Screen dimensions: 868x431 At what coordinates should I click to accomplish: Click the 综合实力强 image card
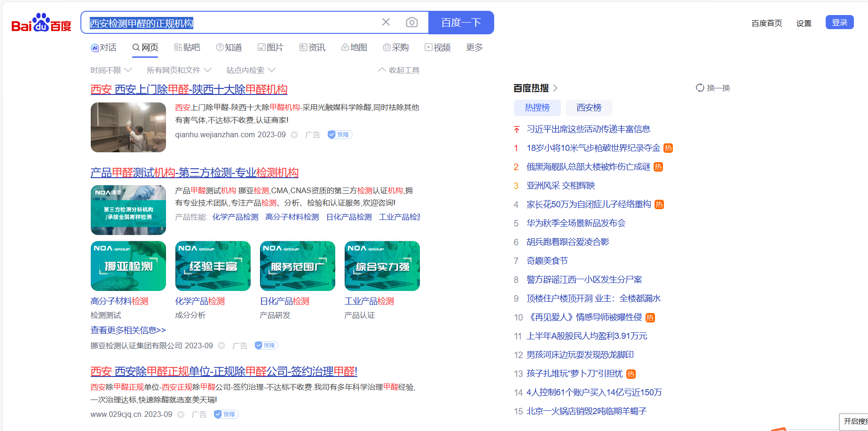coord(382,266)
